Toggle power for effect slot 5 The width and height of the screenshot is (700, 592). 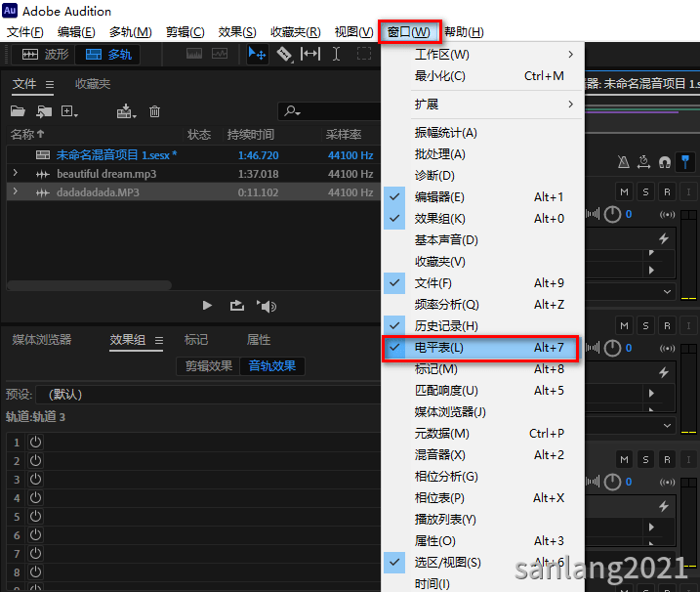[35, 516]
